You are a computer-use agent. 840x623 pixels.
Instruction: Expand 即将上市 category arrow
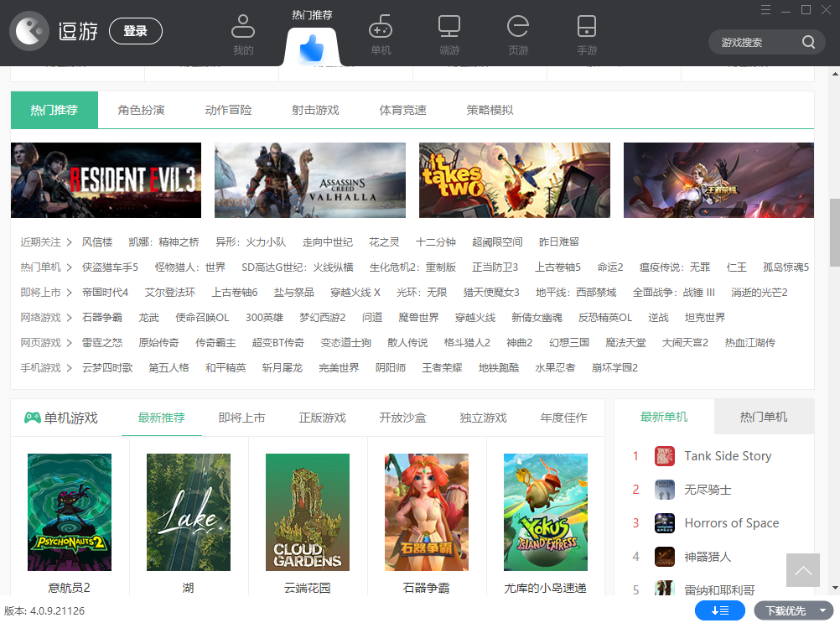point(69,293)
